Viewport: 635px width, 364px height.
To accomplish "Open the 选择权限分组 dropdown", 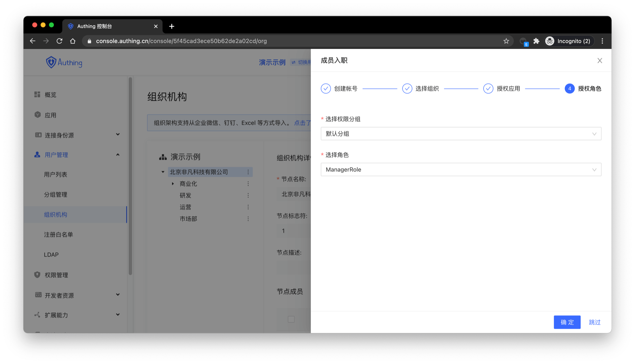I will [x=461, y=134].
